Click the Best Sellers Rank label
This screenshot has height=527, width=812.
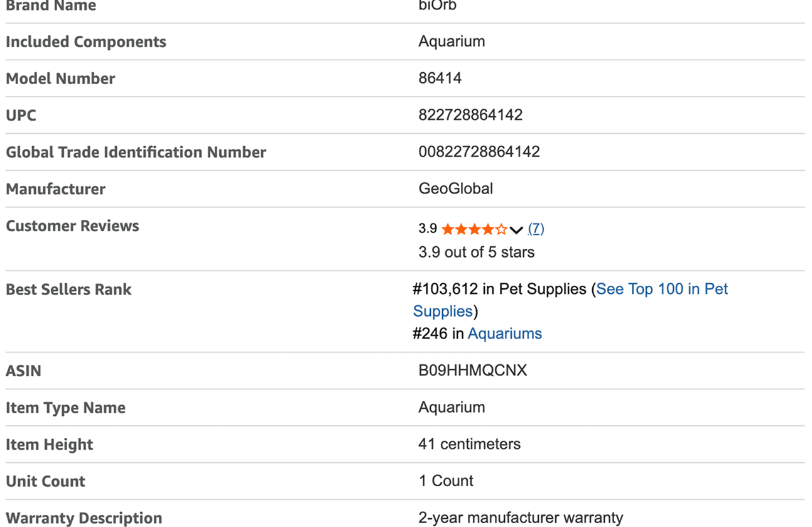point(68,290)
